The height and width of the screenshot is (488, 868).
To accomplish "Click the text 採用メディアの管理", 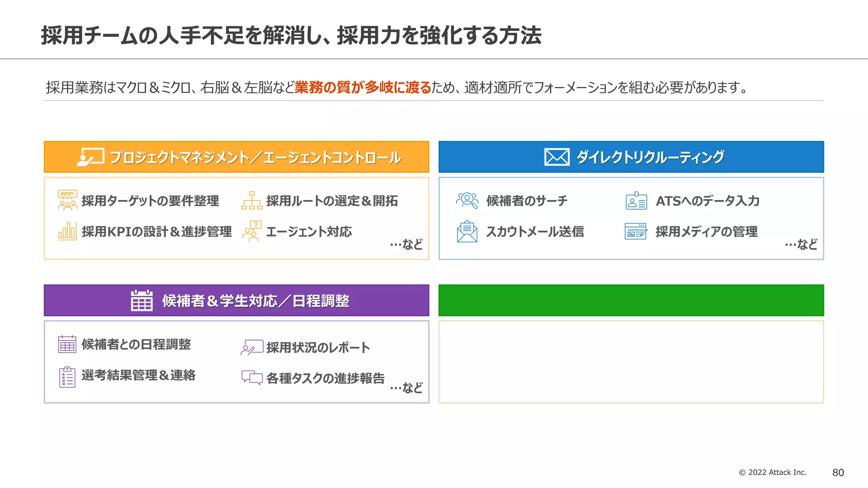I will point(707,232).
